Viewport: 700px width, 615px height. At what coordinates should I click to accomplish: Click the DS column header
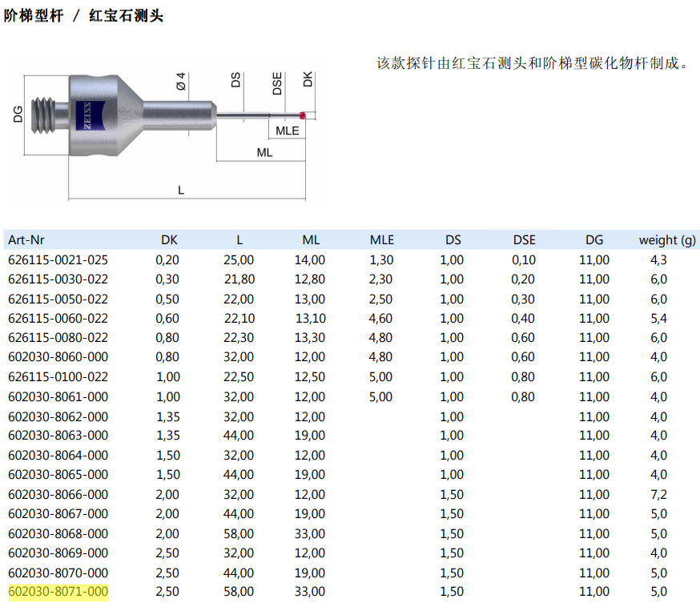pyautogui.click(x=453, y=239)
